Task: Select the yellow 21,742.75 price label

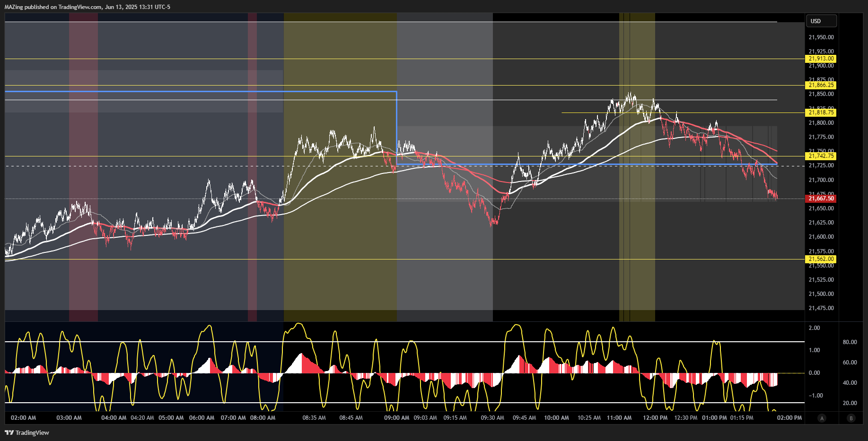Action: 821,156
